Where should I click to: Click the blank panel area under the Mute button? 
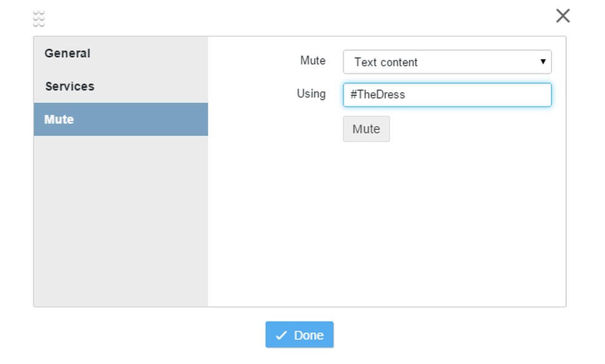pyautogui.click(x=386, y=221)
